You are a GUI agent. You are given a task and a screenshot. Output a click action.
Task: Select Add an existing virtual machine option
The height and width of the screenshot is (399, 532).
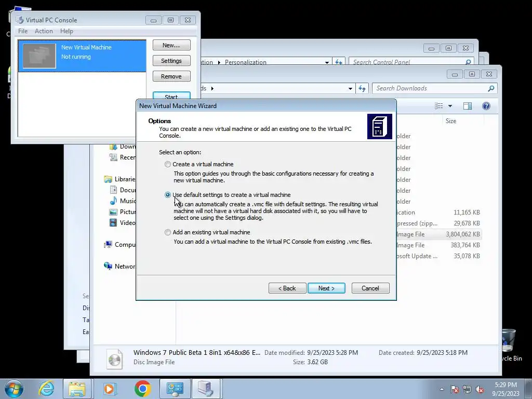pos(168,232)
